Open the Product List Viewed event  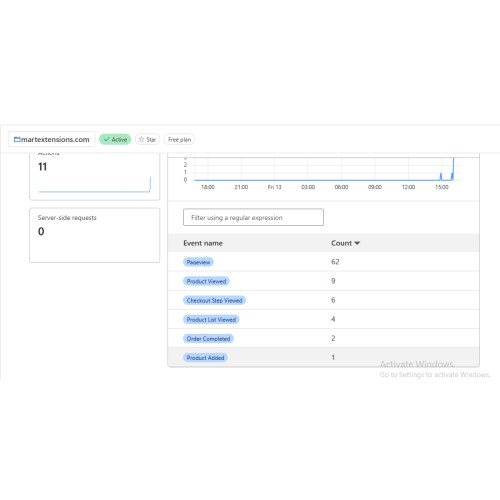211,319
